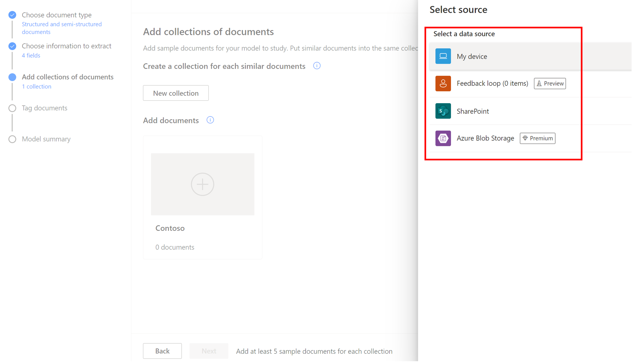The image size is (632, 364).
Task: Open the info tooltip beside collection creation heading
Action: click(316, 66)
